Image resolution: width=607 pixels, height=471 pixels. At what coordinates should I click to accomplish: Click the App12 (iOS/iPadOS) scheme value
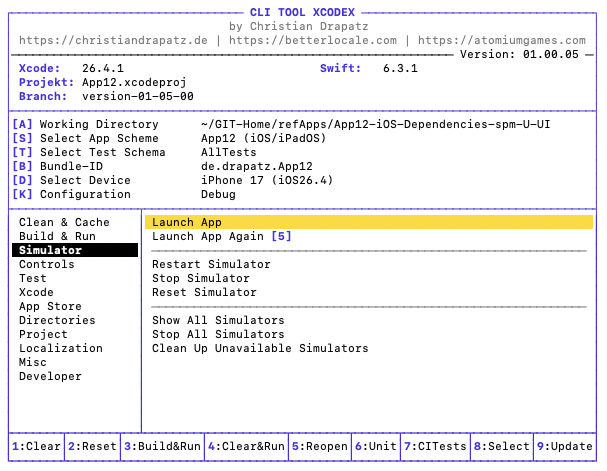pyautogui.click(x=263, y=138)
